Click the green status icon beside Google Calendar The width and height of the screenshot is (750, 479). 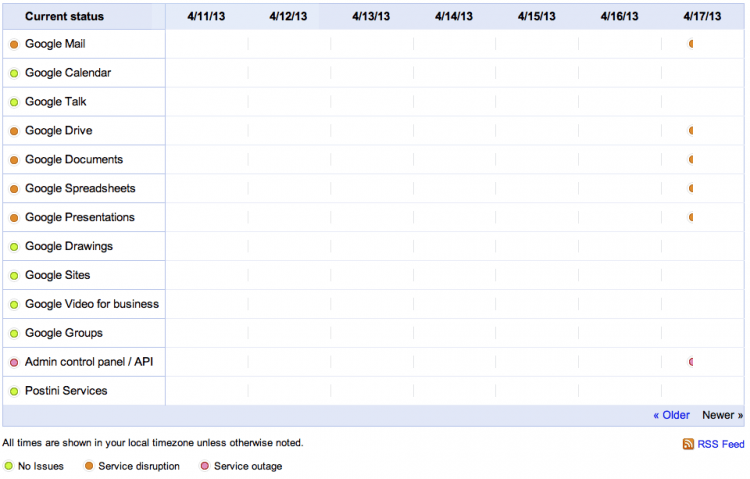(14, 73)
